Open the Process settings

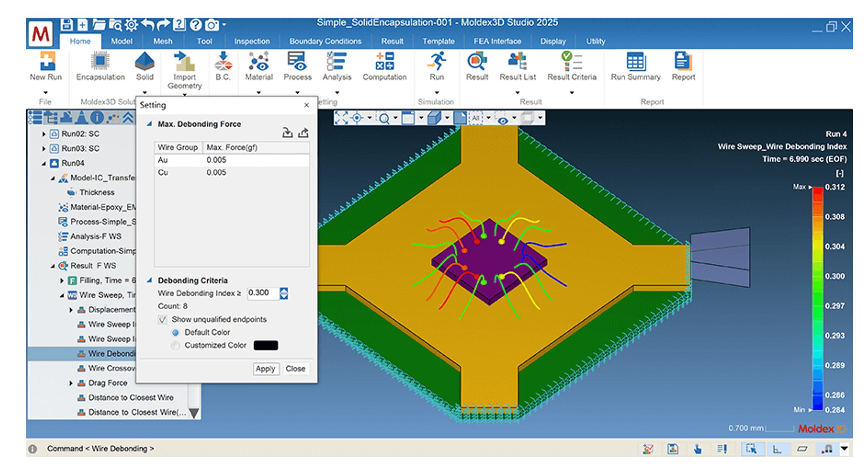tap(297, 67)
